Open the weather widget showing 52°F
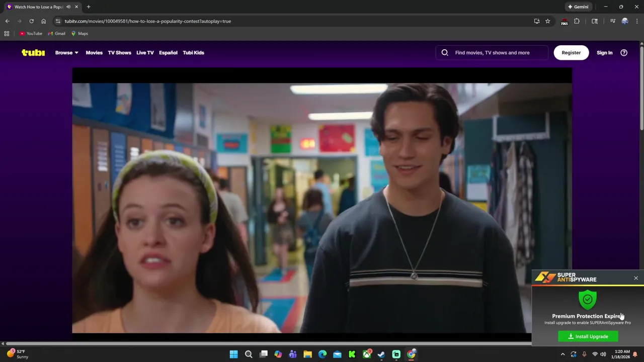This screenshot has height=362, width=644. tap(17, 354)
